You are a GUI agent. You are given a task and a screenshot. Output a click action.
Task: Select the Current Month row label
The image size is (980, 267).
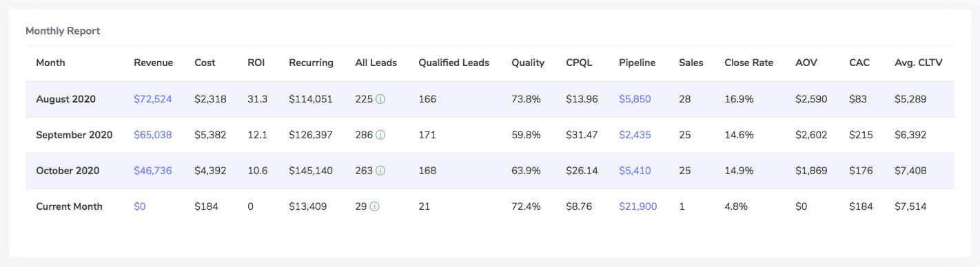[x=69, y=206]
